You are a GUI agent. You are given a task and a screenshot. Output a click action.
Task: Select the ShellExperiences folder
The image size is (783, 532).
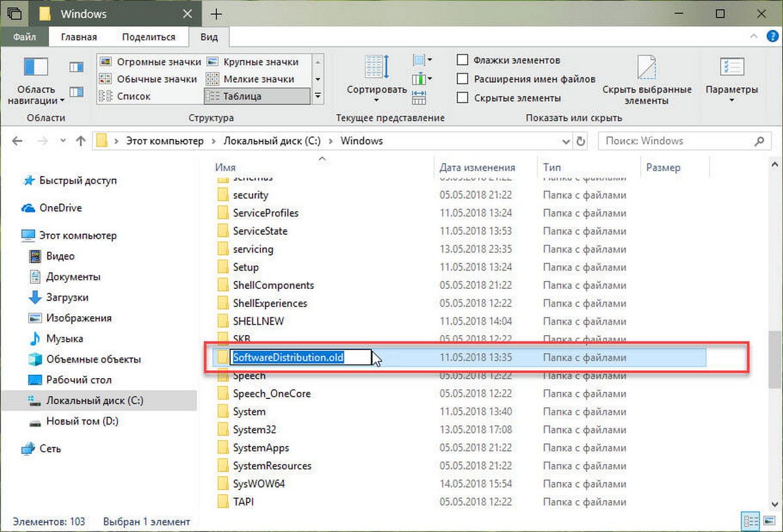pos(270,303)
